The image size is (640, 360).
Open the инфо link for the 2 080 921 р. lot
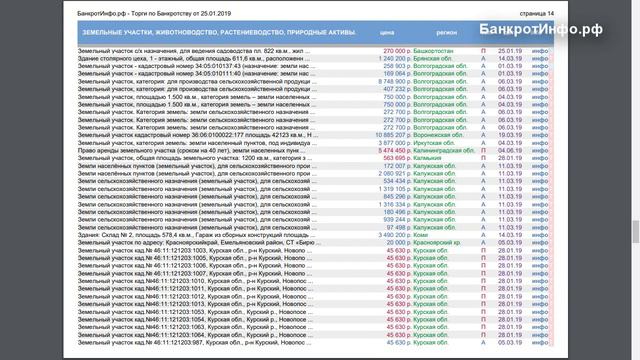point(540,174)
